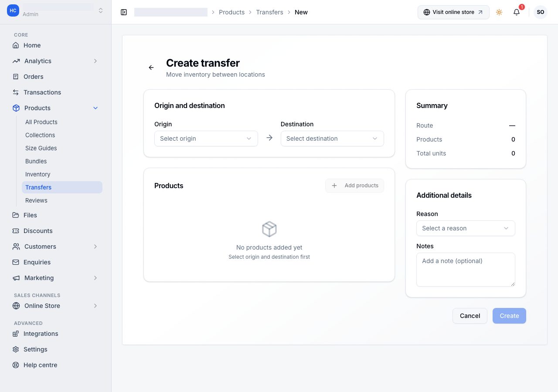Viewport: 558px width, 392px height.
Task: Click the Settings gear icon
Action: click(16, 349)
